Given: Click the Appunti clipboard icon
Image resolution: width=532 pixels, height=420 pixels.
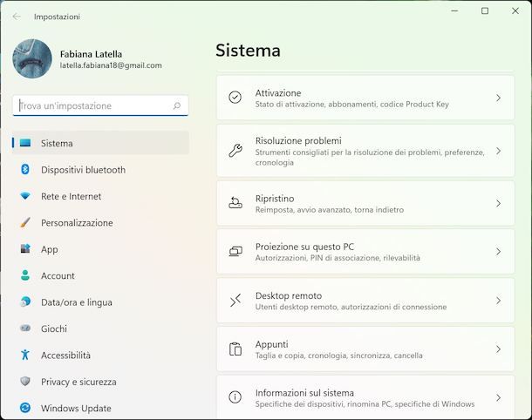Looking at the screenshot, I should tap(235, 349).
